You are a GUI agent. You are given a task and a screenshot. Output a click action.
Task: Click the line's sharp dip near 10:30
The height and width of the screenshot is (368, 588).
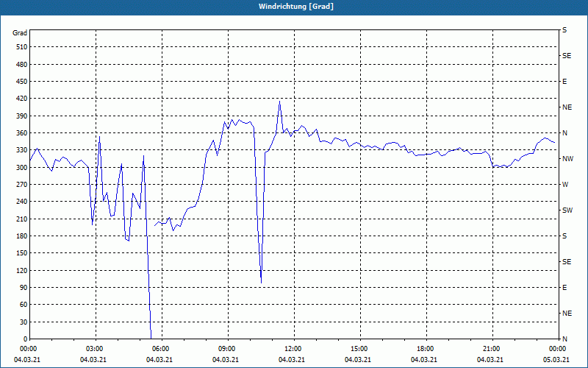click(x=261, y=282)
